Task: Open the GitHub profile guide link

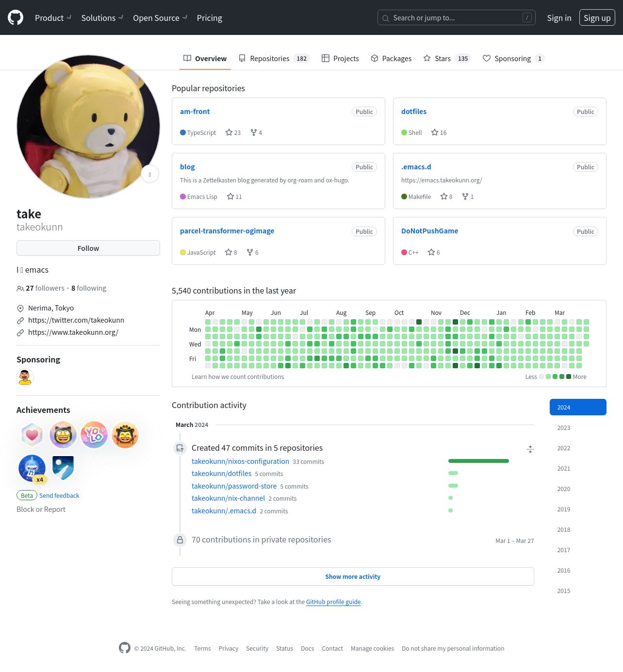Action: tap(333, 602)
